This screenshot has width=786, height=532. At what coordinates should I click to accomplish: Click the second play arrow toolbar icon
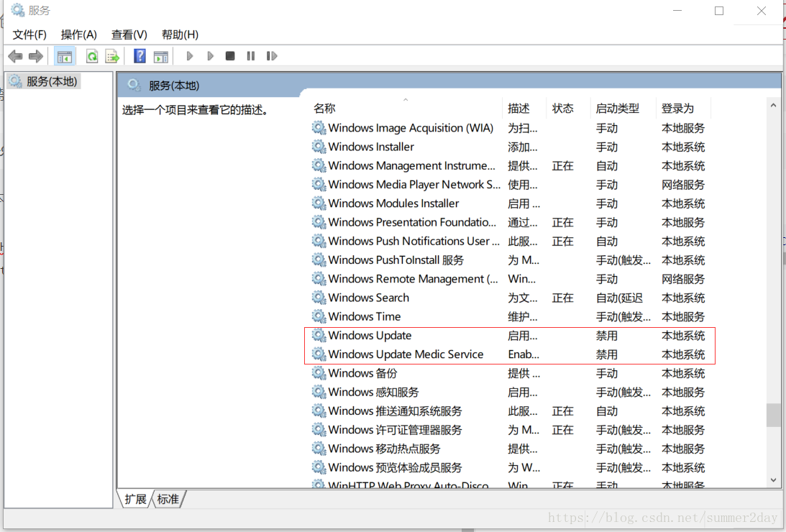click(210, 56)
